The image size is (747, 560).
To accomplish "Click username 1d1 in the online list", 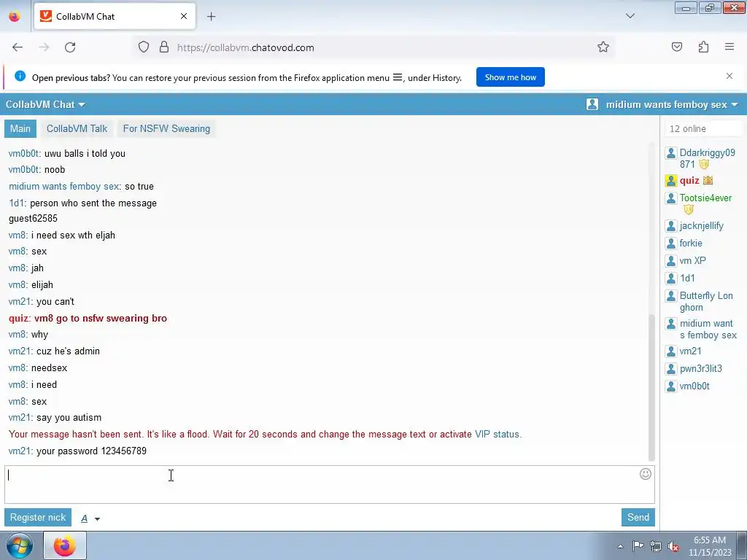I will tap(687, 278).
